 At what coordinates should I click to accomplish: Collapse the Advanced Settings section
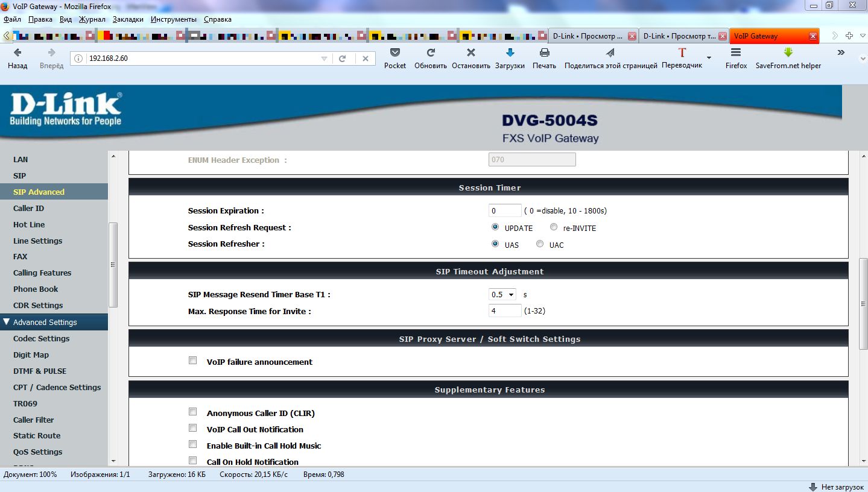[54, 322]
